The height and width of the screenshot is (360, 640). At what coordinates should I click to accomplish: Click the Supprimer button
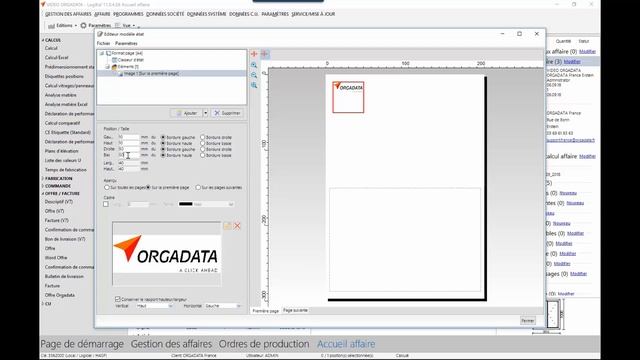tap(227, 113)
